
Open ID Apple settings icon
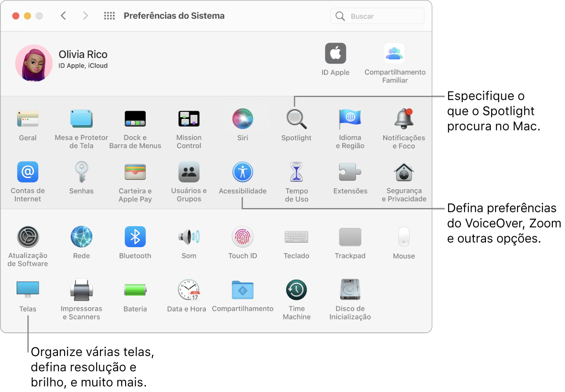pyautogui.click(x=335, y=53)
